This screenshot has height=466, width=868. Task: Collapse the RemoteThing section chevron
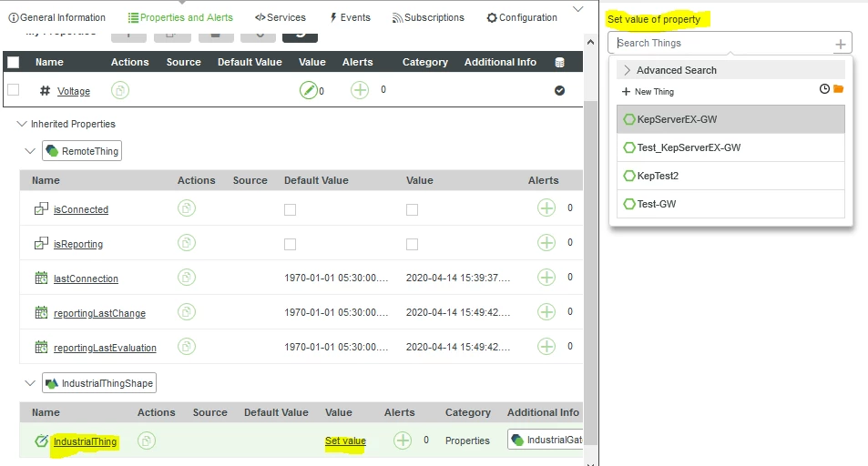click(x=30, y=150)
